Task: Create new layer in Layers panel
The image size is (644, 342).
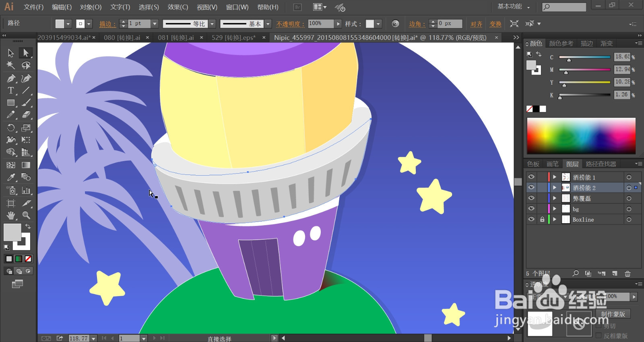Action: [615, 274]
